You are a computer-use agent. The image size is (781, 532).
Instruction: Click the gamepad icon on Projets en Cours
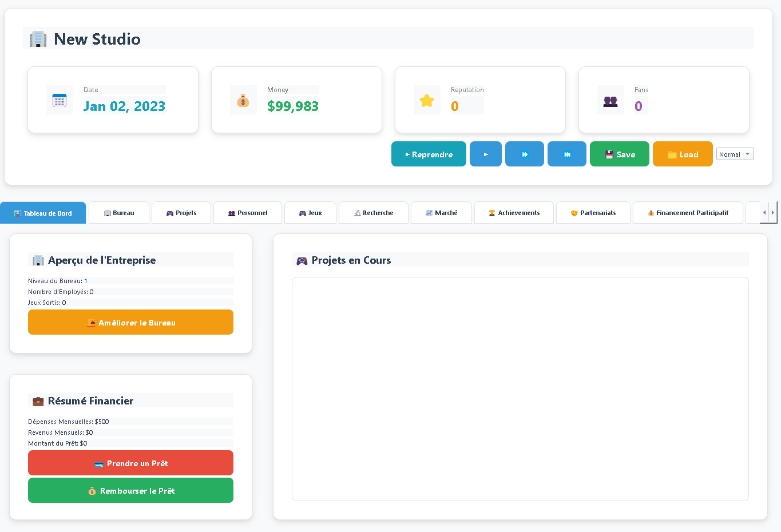301,260
